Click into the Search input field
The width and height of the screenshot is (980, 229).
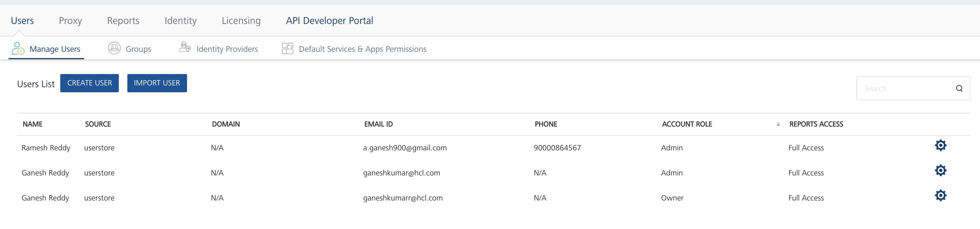(906, 88)
